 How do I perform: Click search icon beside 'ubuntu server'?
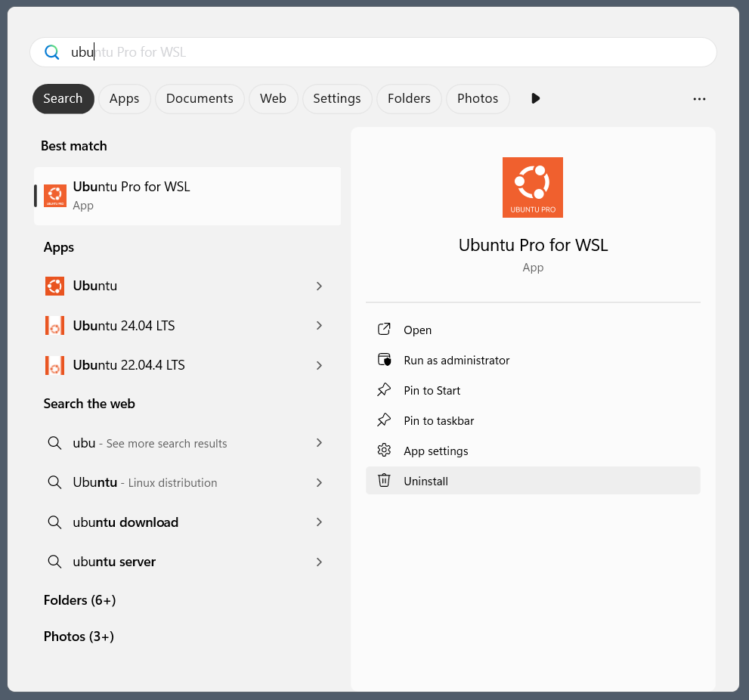click(x=54, y=562)
